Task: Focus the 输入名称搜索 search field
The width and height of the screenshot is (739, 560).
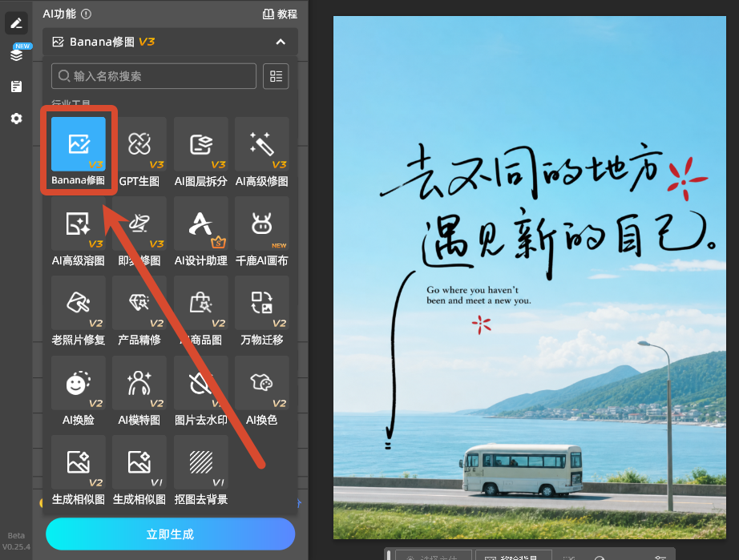Action: (x=154, y=76)
